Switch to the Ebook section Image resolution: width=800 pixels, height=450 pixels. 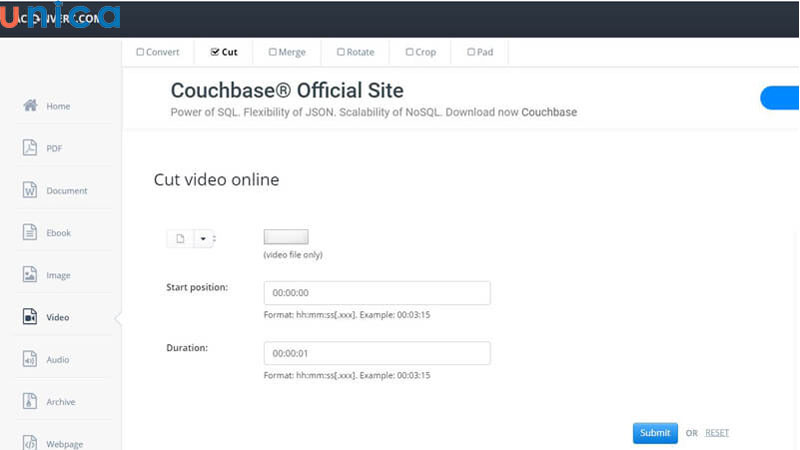(x=59, y=233)
